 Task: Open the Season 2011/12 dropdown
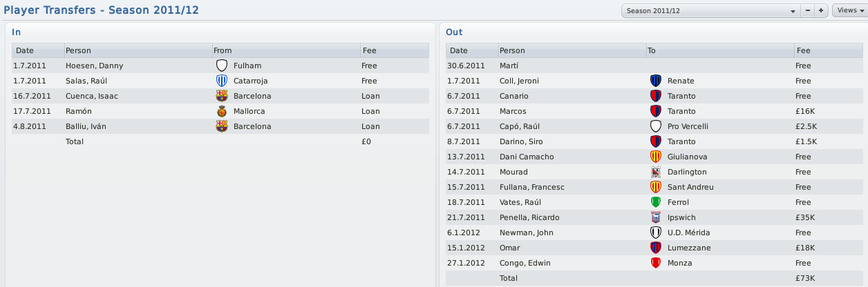pyautogui.click(x=710, y=11)
